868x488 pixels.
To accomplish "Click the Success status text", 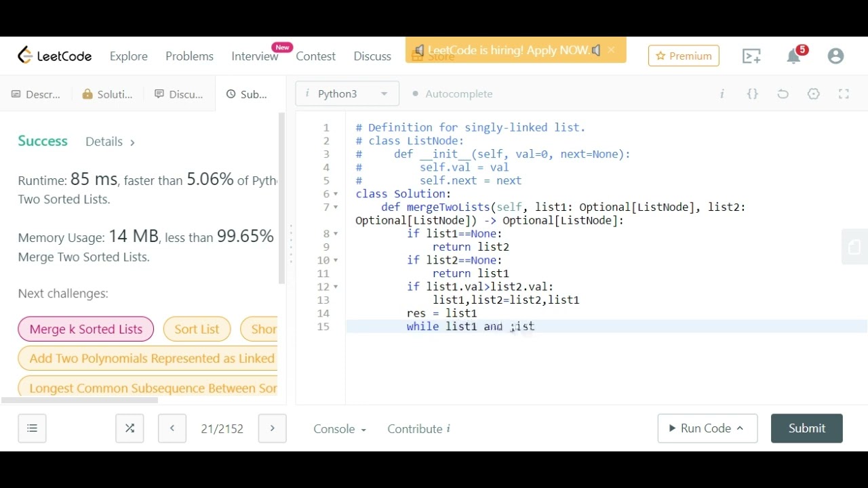I will point(43,141).
